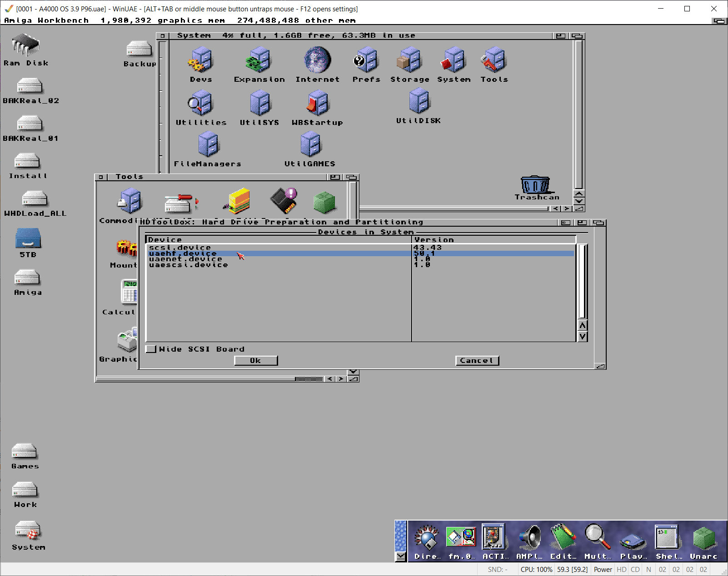The width and height of the screenshot is (728, 576).
Task: Open the Utilities drawer icon
Action: coord(201,108)
